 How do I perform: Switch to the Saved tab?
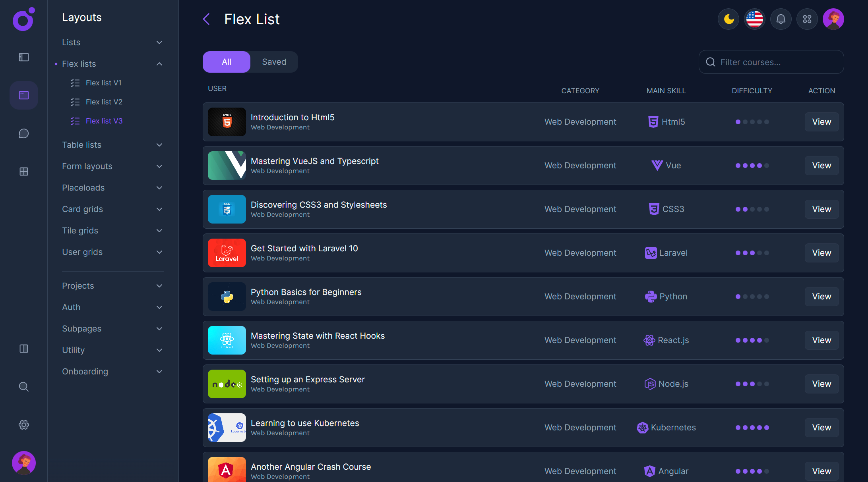(x=274, y=62)
